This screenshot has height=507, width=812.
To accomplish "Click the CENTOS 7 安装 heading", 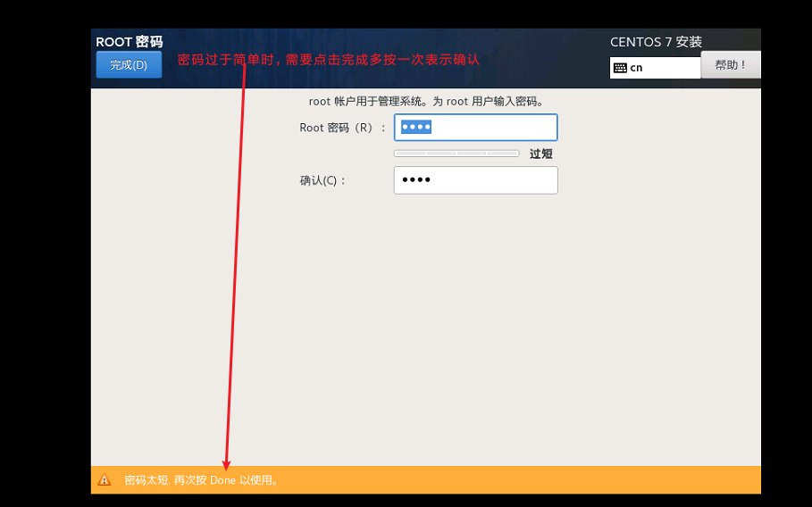I will (x=656, y=42).
